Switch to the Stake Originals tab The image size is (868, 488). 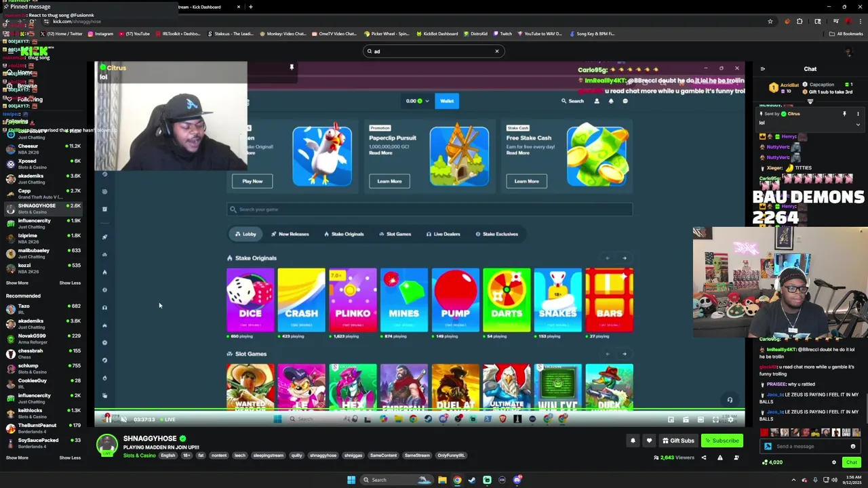point(344,234)
